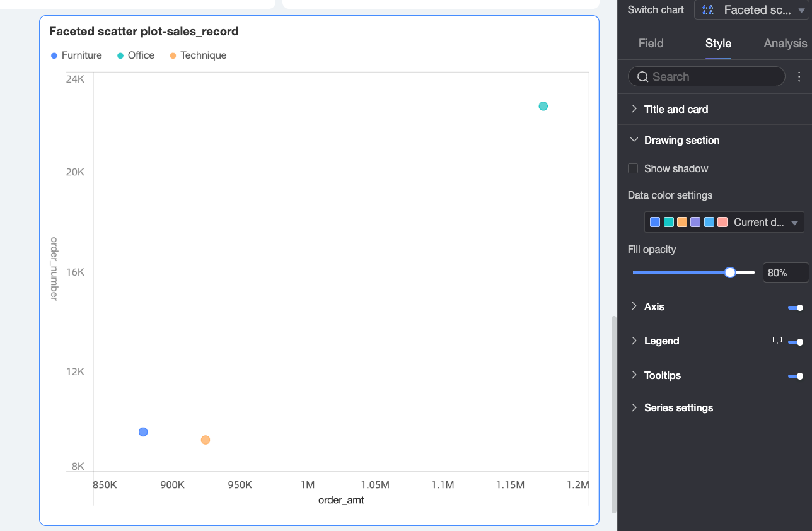
Task: Click the Fill opacity slider handle
Action: coord(730,272)
